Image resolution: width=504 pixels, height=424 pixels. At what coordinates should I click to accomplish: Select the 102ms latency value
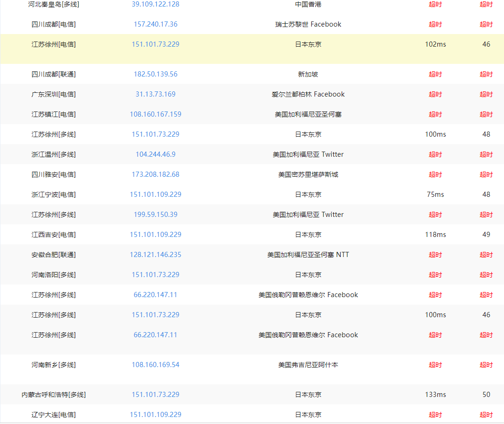click(435, 44)
